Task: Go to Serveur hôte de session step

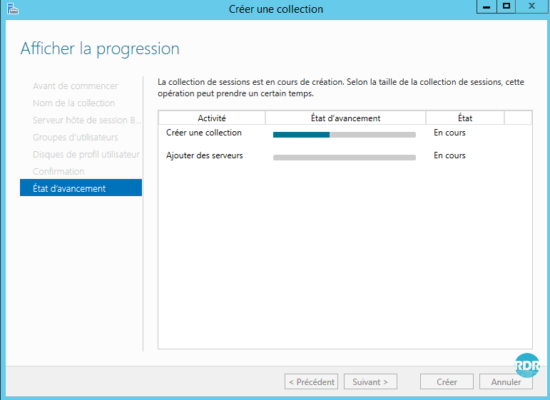Action: [87, 120]
